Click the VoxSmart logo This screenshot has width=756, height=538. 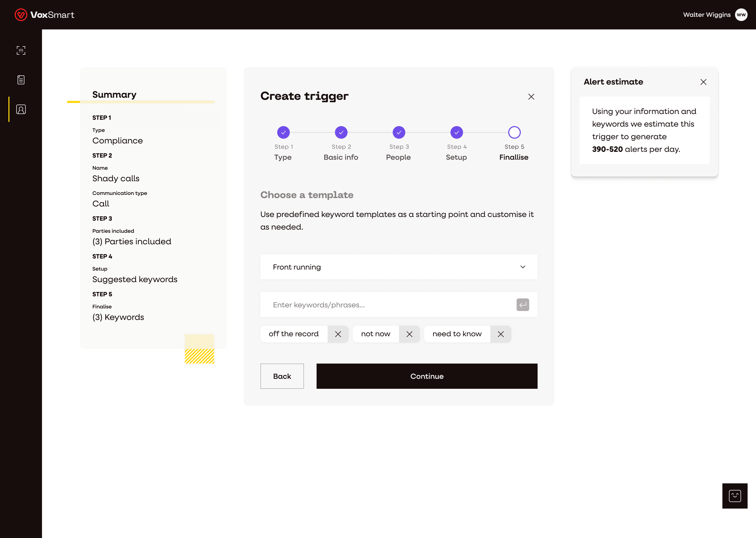pyautogui.click(x=44, y=14)
